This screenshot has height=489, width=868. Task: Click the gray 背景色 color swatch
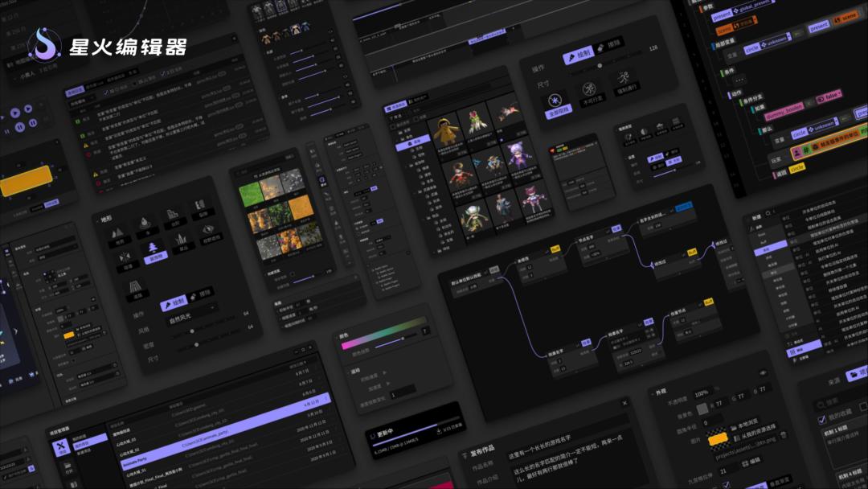coord(702,409)
